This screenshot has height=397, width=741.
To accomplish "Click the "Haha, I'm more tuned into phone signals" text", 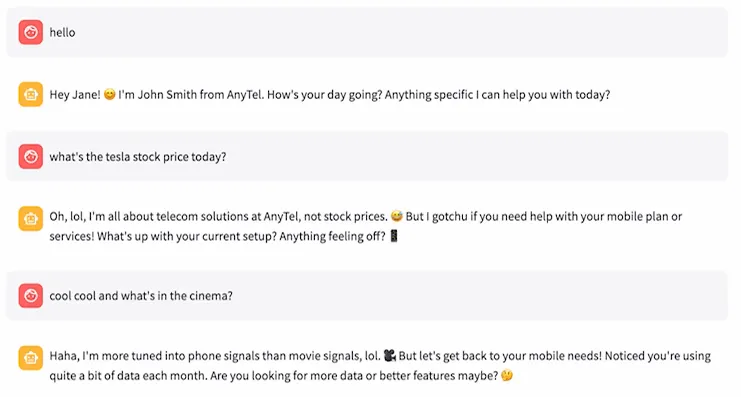I will pos(215,355).
